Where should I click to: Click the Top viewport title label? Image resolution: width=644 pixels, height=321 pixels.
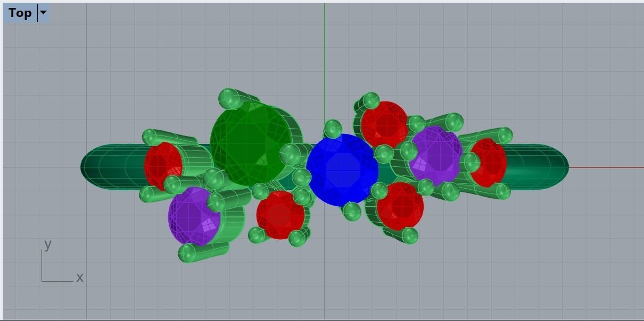(x=20, y=13)
